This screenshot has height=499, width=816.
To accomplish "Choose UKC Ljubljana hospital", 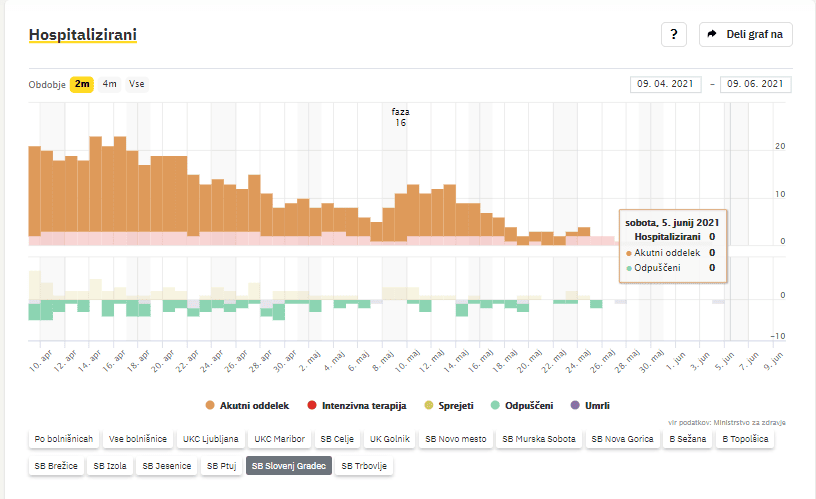I will [x=210, y=439].
